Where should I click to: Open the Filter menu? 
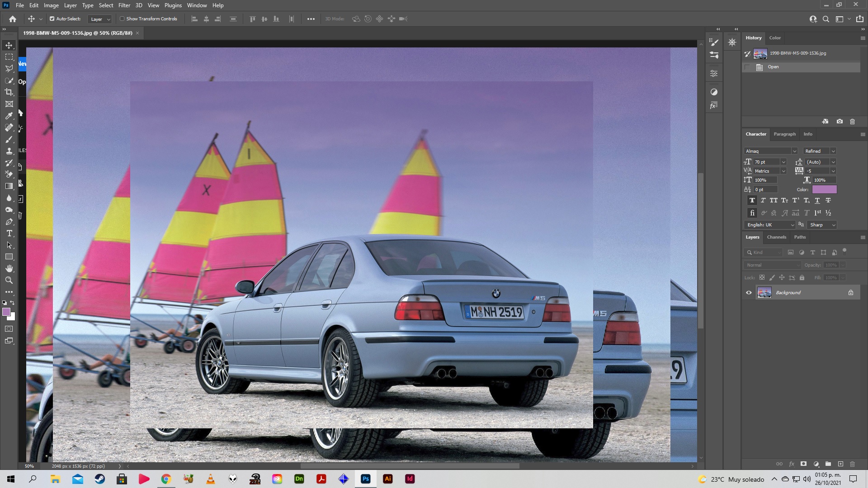124,5
